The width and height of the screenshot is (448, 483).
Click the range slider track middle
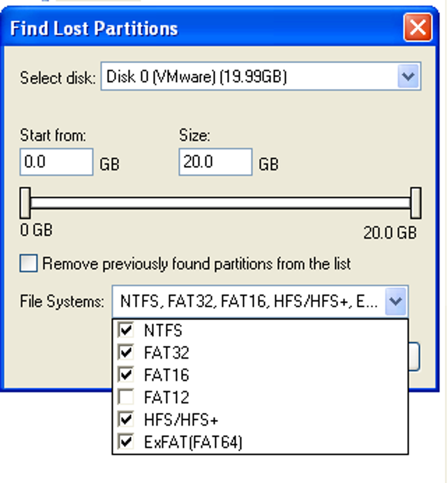click(x=220, y=203)
